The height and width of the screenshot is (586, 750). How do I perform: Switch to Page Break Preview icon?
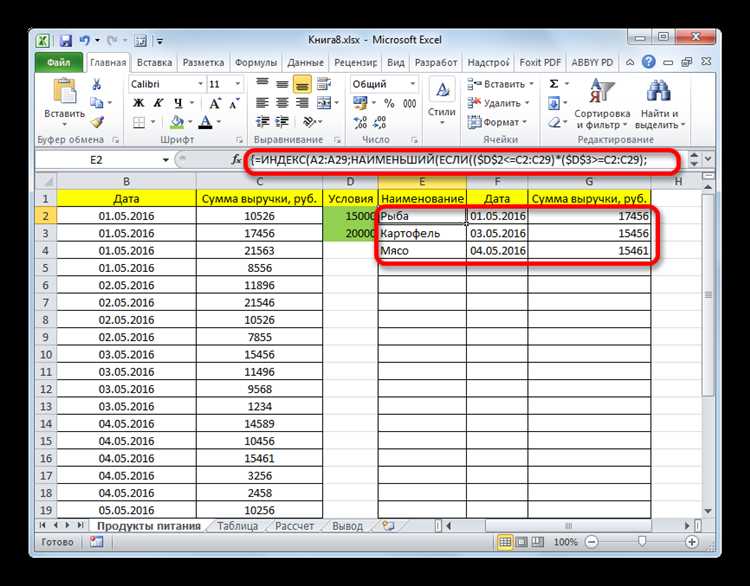(x=538, y=542)
